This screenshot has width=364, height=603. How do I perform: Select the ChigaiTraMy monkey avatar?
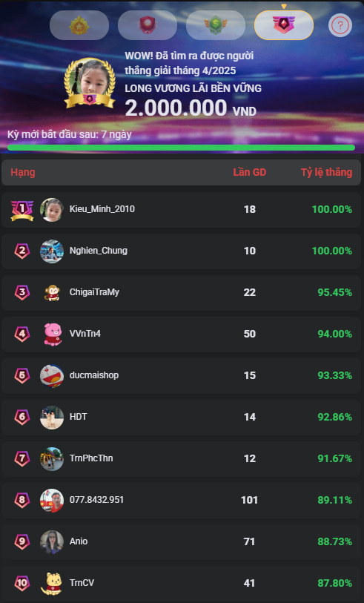52,293
